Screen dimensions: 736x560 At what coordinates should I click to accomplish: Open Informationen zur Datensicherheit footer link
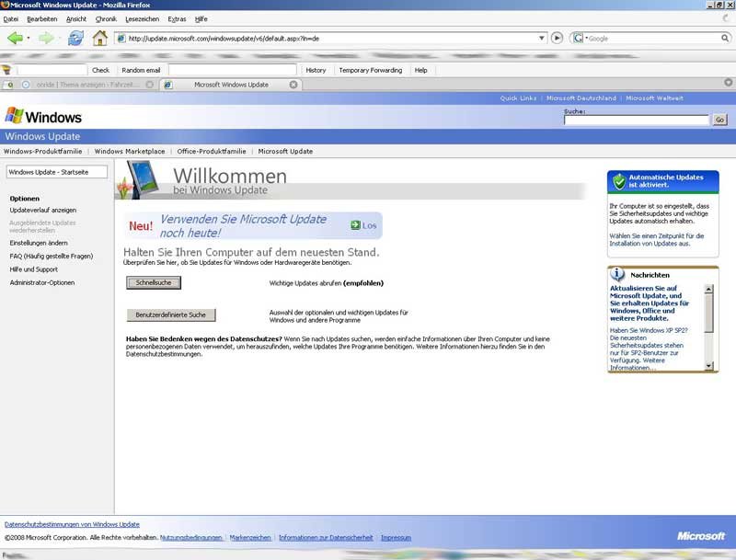point(326,538)
